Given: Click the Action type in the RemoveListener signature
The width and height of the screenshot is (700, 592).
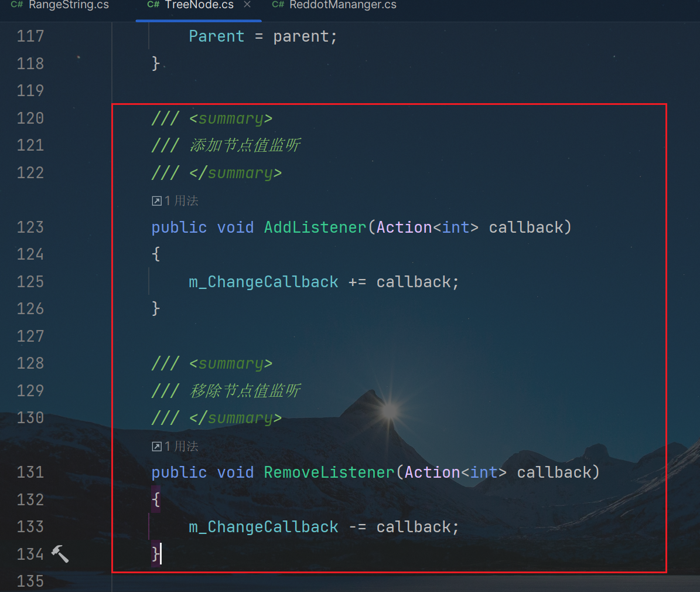Looking at the screenshot, I should [x=432, y=472].
